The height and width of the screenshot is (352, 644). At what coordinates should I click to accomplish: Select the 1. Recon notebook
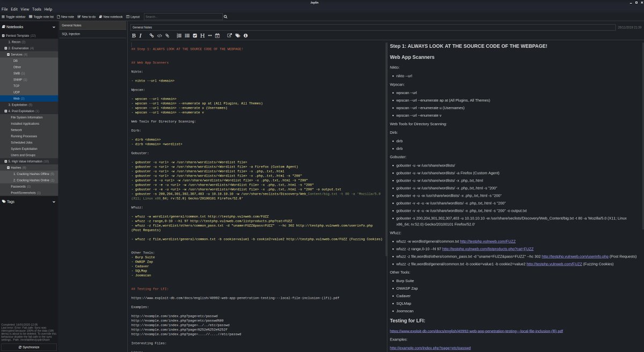29,42
